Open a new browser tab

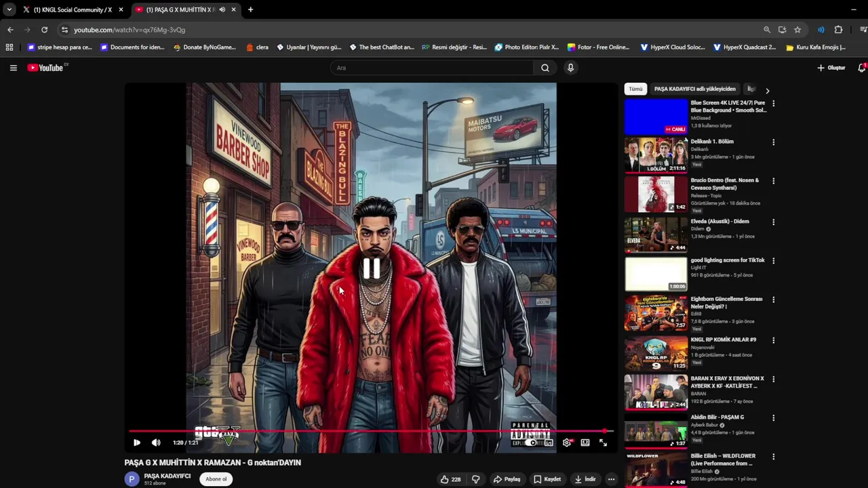[x=250, y=9]
